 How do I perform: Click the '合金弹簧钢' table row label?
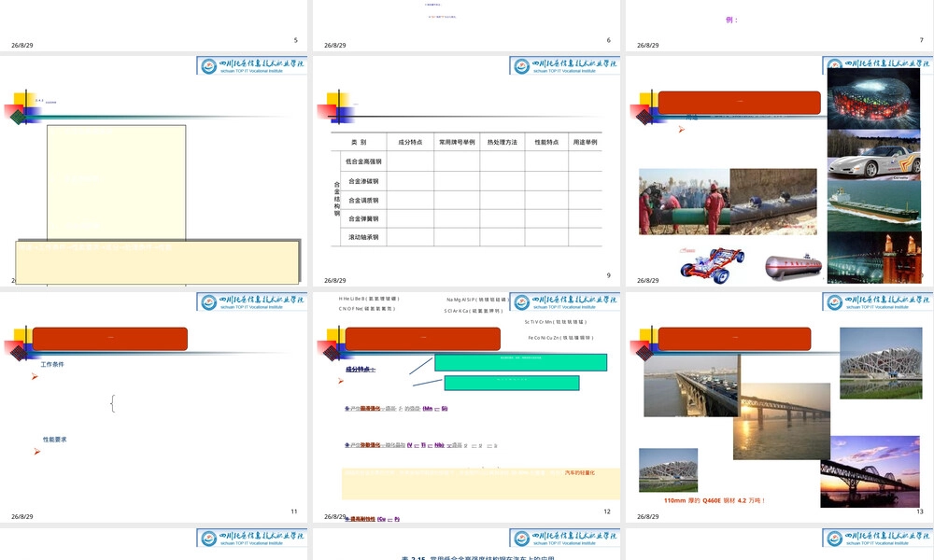[363, 219]
